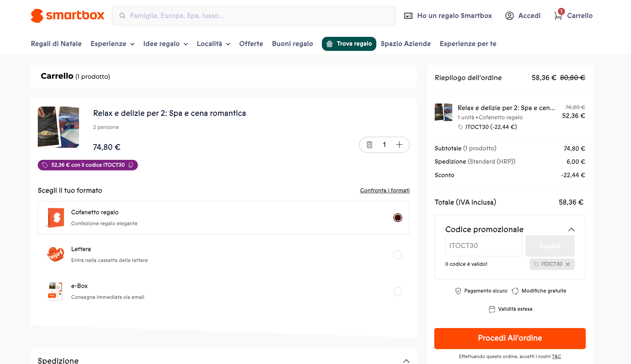Click the search magnifier icon
Viewport: 631px width, 364px height.
(122, 16)
